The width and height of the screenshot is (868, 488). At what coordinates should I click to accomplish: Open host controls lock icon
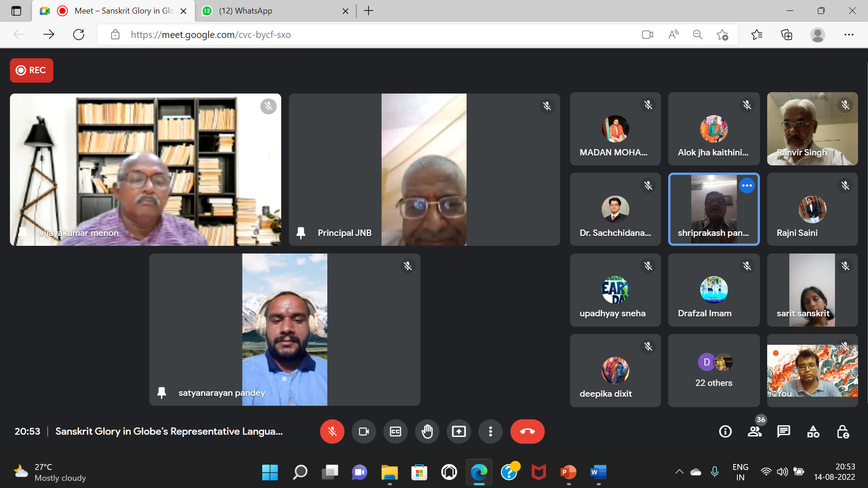tap(843, 432)
